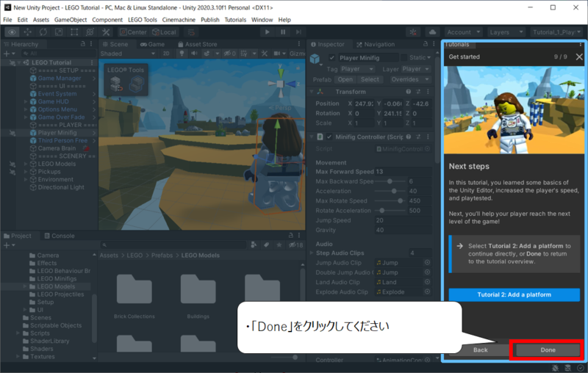Select the combined Transform tool
Screen dimensions: 588x373
pos(90,32)
